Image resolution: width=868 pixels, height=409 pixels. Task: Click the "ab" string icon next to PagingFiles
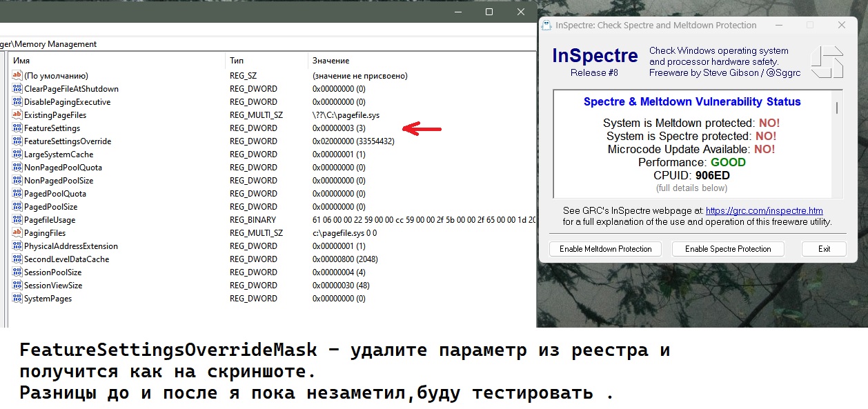[16, 232]
